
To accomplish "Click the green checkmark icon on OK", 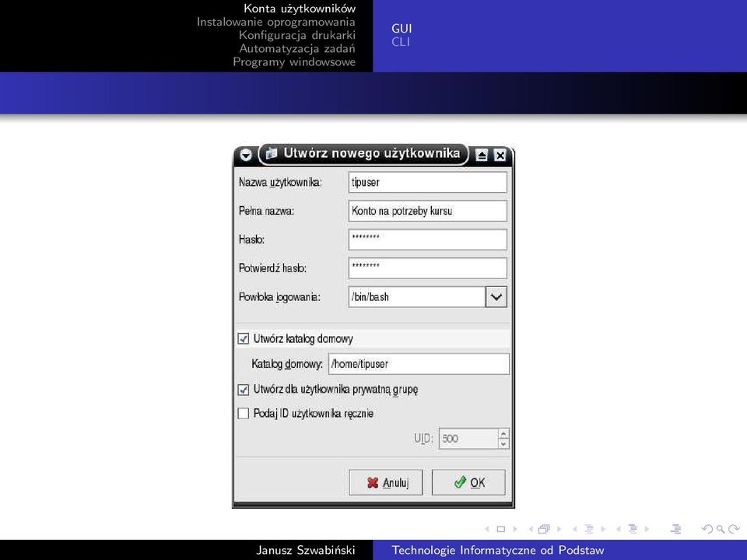I will (x=460, y=482).
